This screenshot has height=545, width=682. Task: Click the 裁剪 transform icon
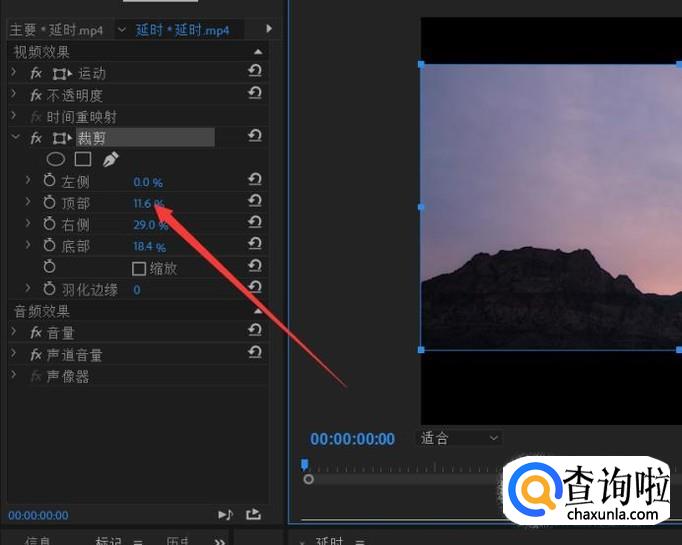pos(62,138)
